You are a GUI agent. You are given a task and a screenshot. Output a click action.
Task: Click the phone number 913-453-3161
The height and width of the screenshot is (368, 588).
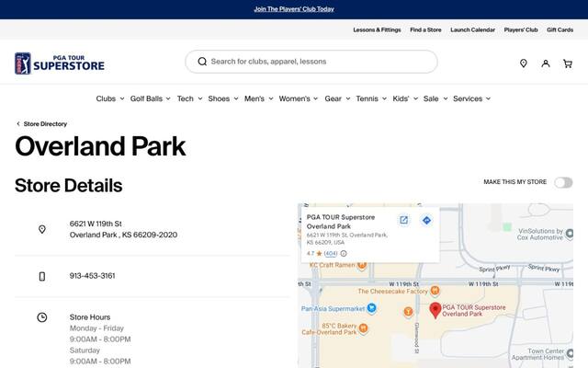(92, 276)
